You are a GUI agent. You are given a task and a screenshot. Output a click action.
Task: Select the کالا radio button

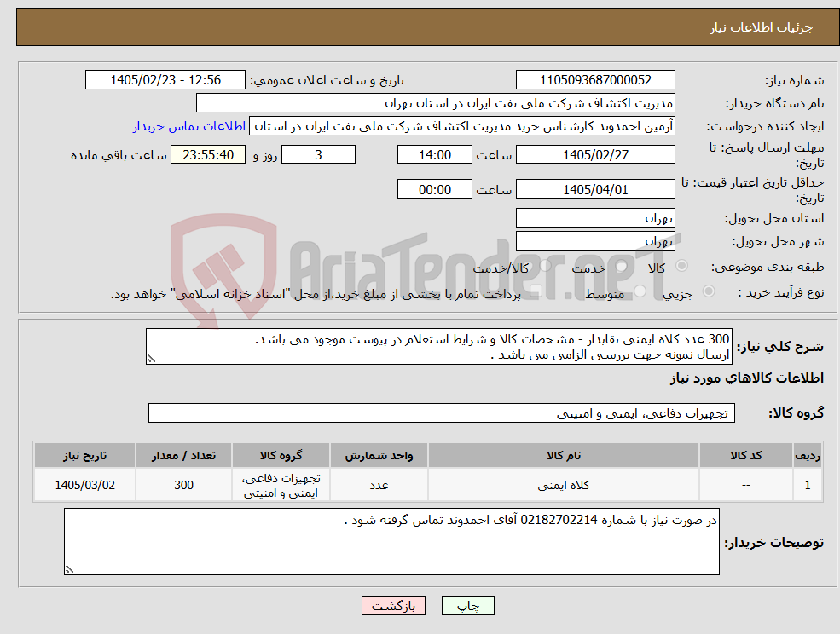click(682, 266)
